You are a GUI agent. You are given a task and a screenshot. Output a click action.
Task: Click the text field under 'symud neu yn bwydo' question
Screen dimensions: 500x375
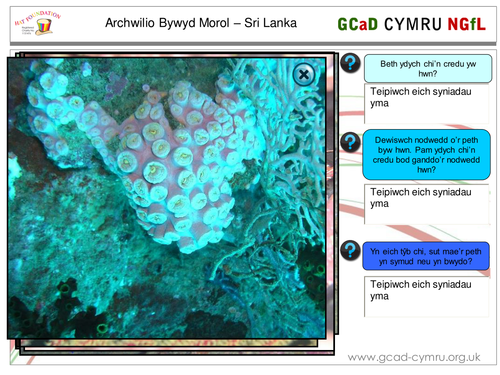pos(427,296)
